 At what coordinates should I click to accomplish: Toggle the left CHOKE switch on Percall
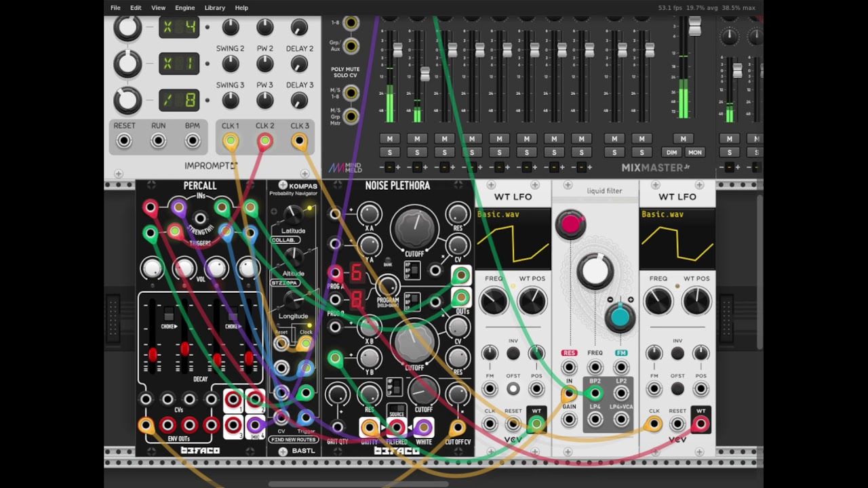pos(169,316)
